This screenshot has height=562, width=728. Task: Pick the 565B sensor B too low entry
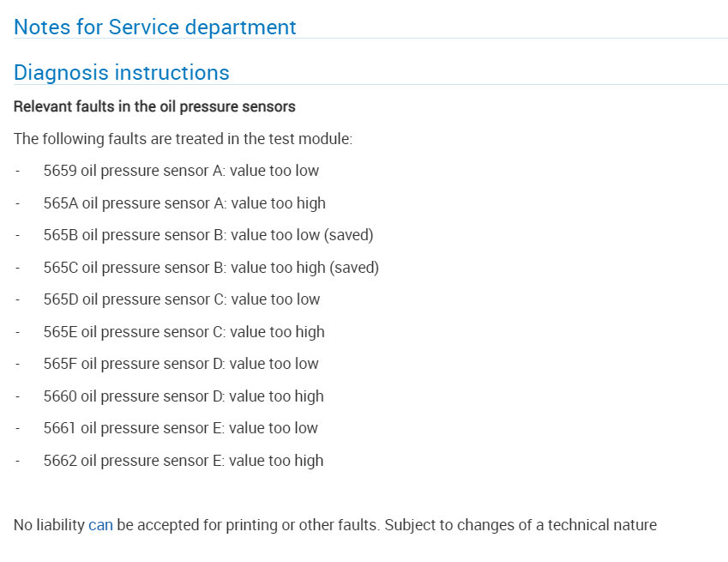pos(208,235)
